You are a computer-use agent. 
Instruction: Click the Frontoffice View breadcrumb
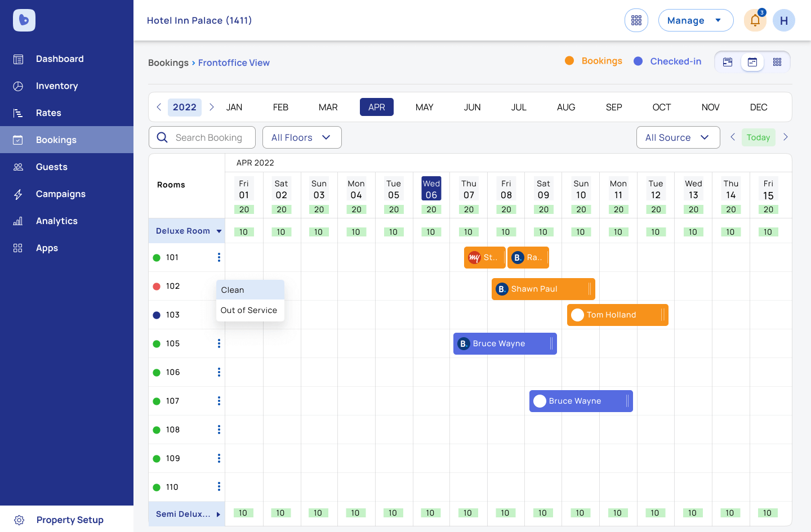(x=234, y=63)
